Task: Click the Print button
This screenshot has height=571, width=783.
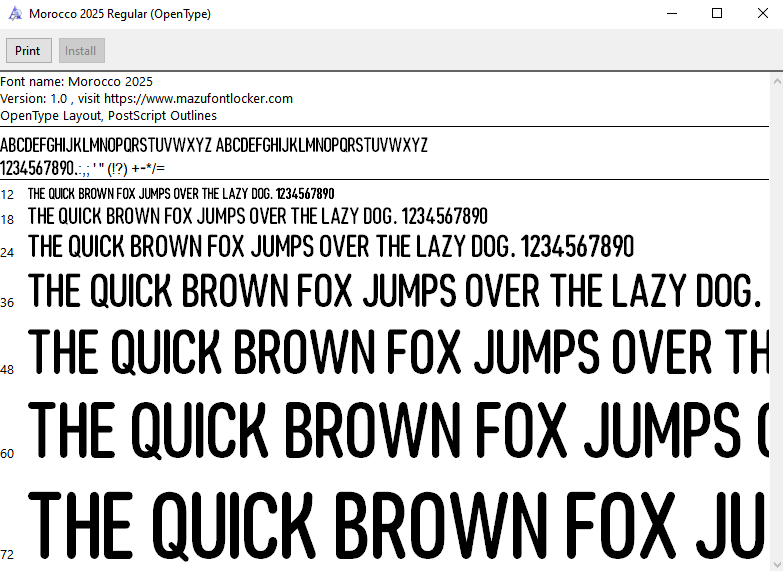Action: pyautogui.click(x=28, y=51)
